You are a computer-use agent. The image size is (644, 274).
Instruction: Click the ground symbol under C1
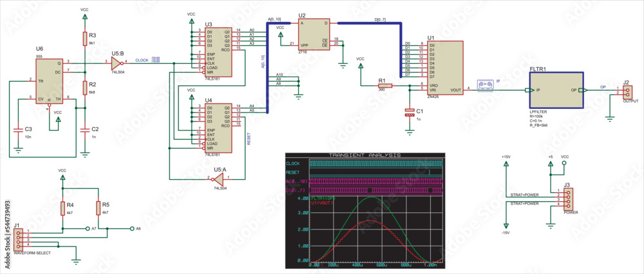pyautogui.click(x=409, y=132)
